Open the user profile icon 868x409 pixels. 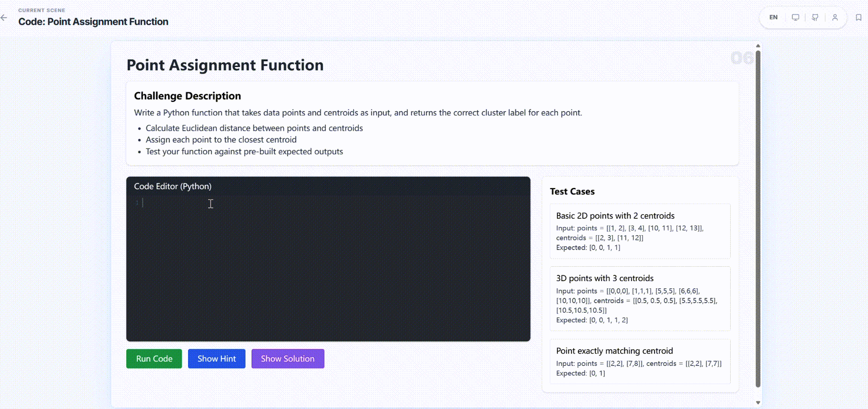pos(835,17)
